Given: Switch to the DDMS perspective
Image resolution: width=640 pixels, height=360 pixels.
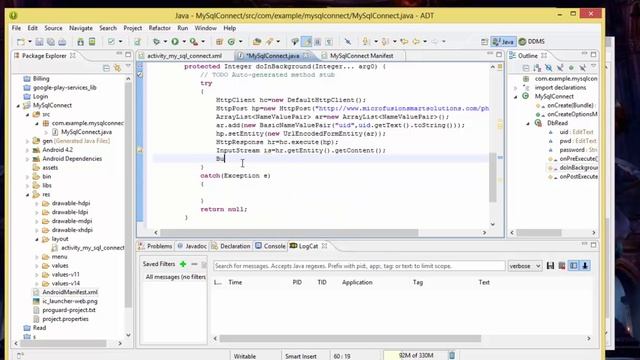Looking at the screenshot, I should click(x=531, y=42).
